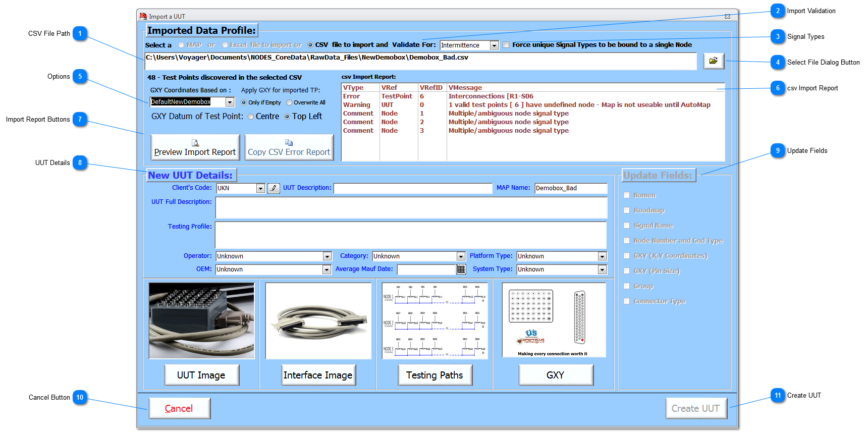This screenshot has width=868, height=433.
Task: Open the GXY Coordinates Based on dropdown
Action: click(x=230, y=102)
